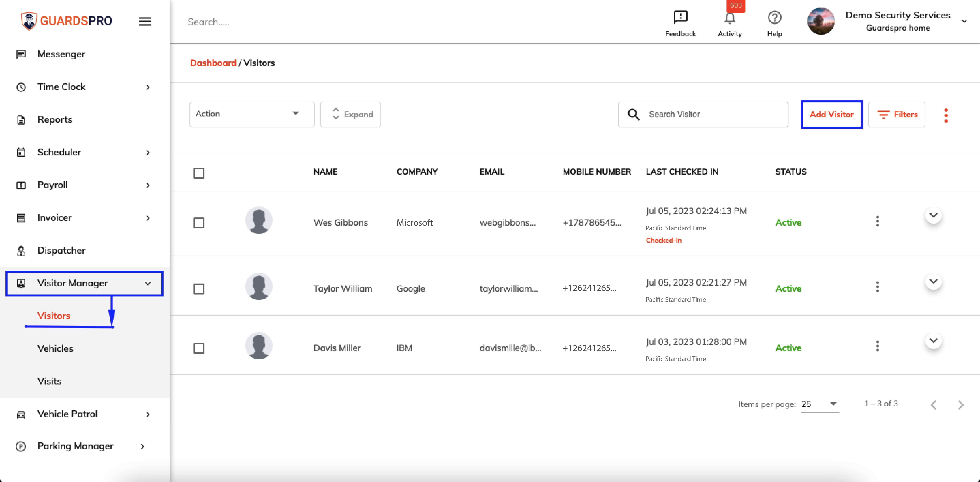980x482 pixels.
Task: Expand the Payroll submenu arrow
Action: click(148, 186)
